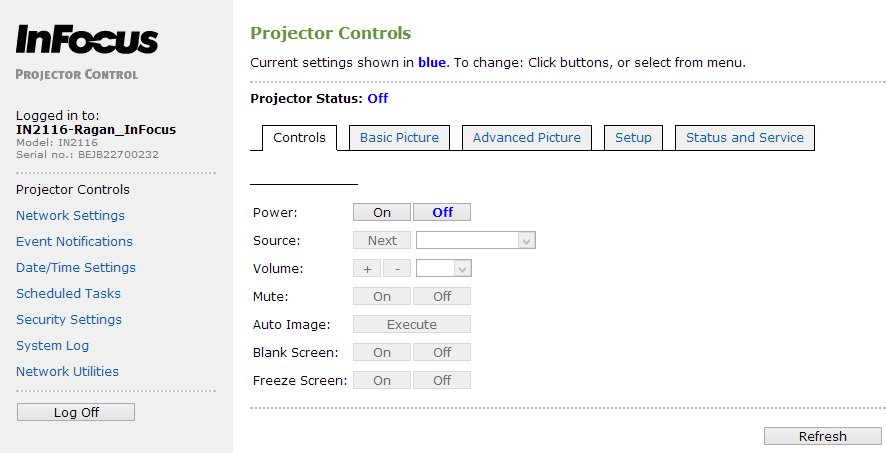Execute Auto Image
The image size is (886, 453).
pyautogui.click(x=412, y=324)
